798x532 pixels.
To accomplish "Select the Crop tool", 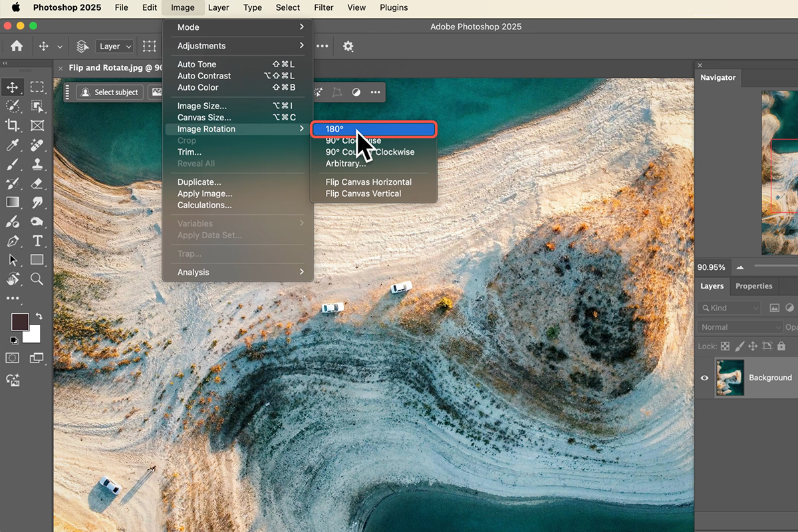I will [x=13, y=125].
